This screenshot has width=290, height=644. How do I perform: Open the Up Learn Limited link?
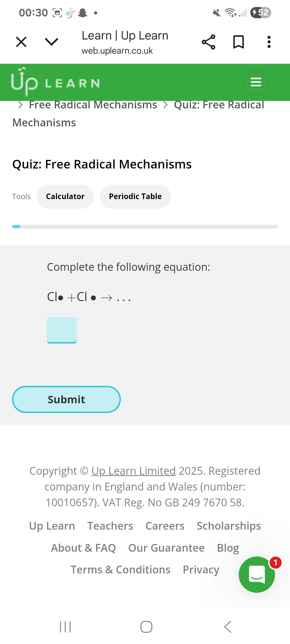133,471
